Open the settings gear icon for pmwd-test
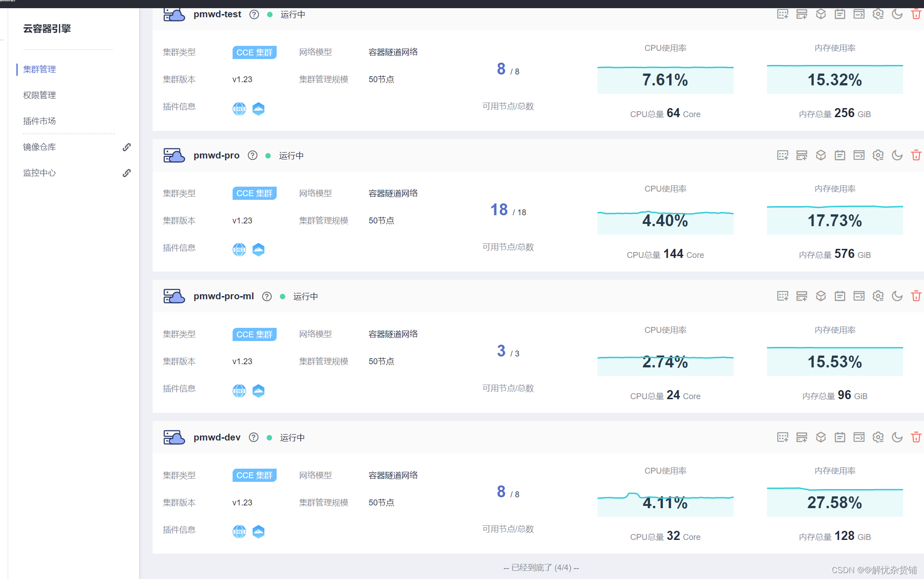This screenshot has width=924, height=579. [878, 14]
